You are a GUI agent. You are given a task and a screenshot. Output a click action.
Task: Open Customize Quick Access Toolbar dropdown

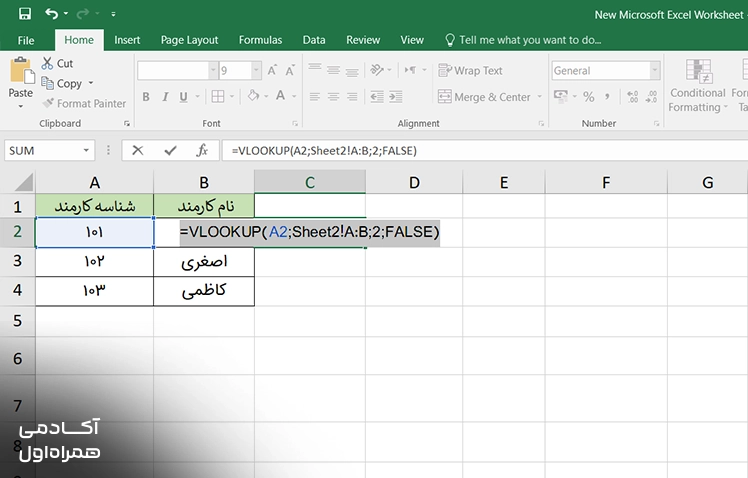(x=114, y=14)
